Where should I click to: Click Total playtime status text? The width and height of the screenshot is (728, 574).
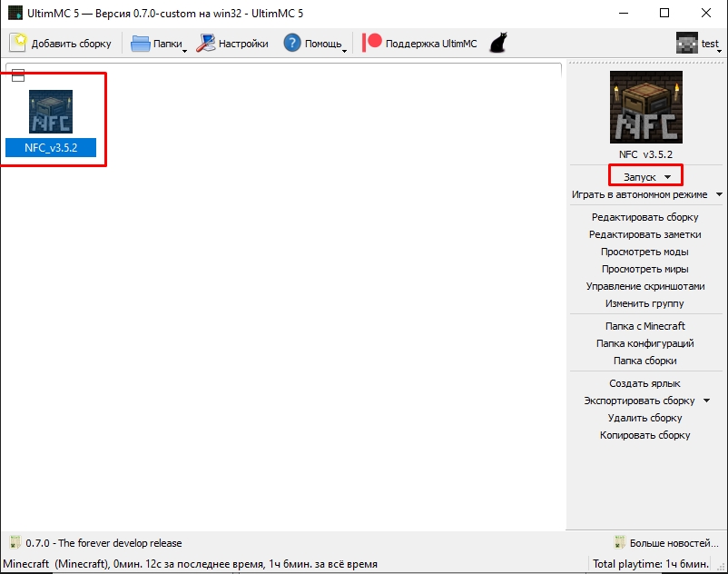651,564
